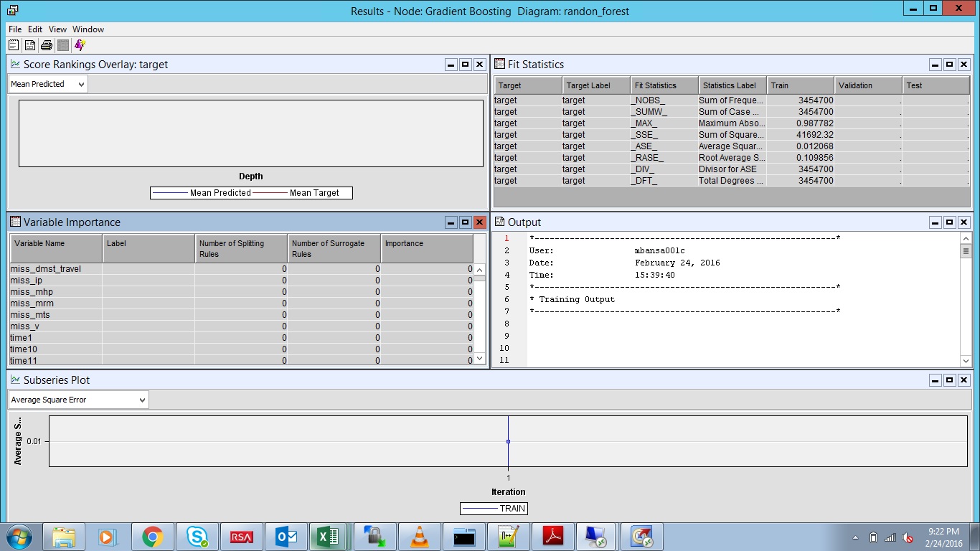Open the View menu
The image size is (980, 551).
pyautogui.click(x=57, y=29)
